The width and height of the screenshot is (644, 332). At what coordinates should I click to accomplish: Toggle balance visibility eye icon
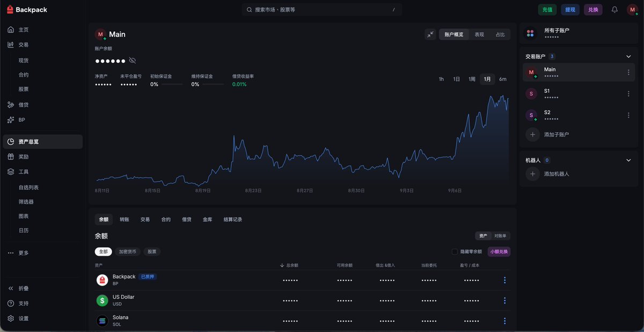[x=133, y=61]
